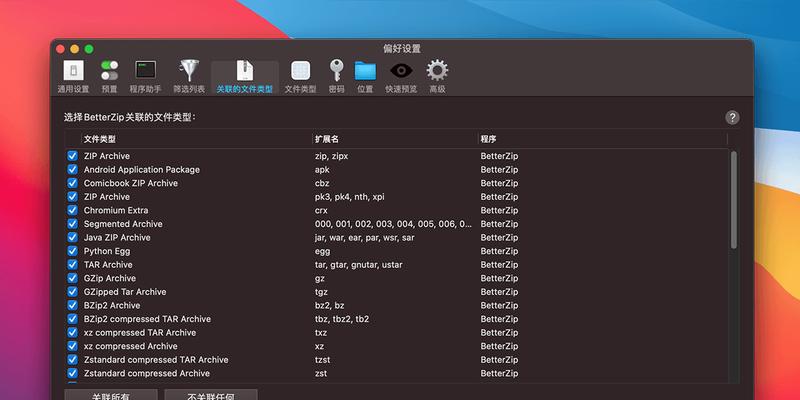Open the 程序助手 pane
This screenshot has width=800, height=400.
(x=145, y=77)
